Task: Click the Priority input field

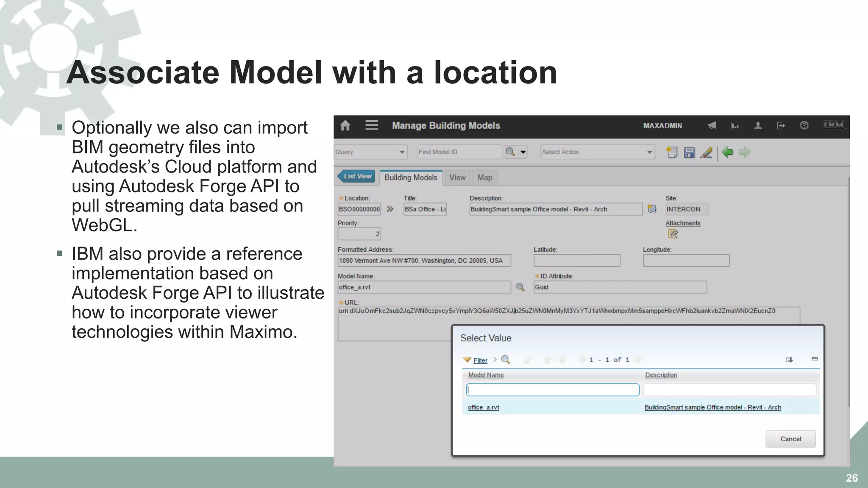Action: coord(359,234)
